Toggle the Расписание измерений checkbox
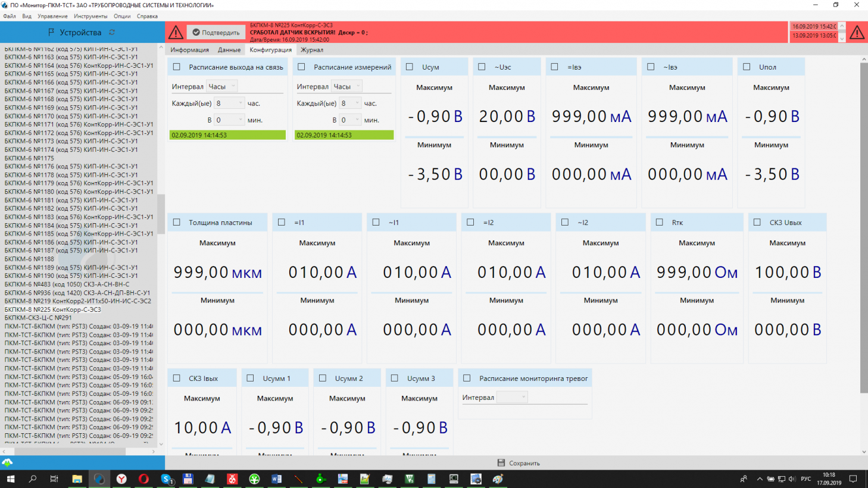 (301, 67)
